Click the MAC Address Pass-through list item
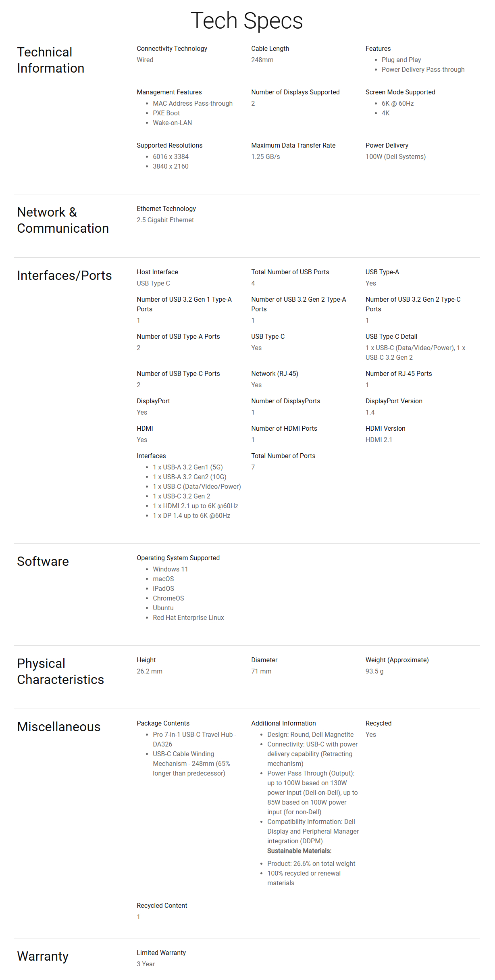Viewport: 495px width, 980px height. (x=193, y=103)
